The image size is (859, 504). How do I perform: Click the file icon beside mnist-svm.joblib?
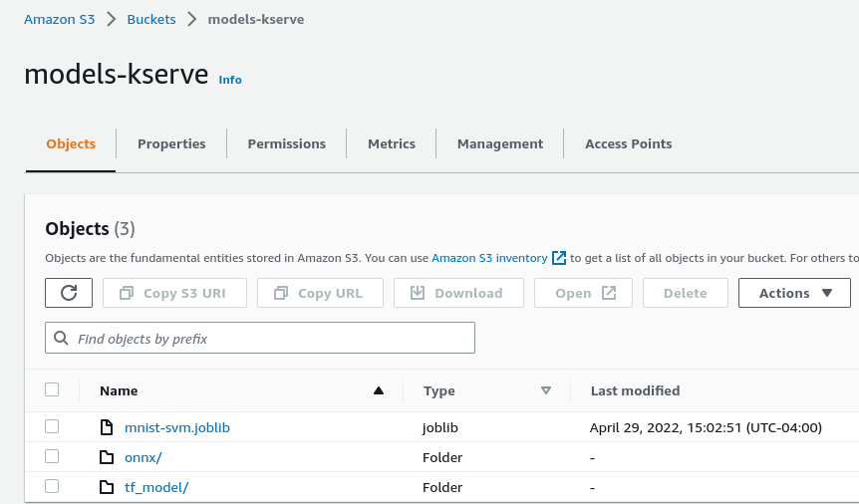tap(107, 427)
